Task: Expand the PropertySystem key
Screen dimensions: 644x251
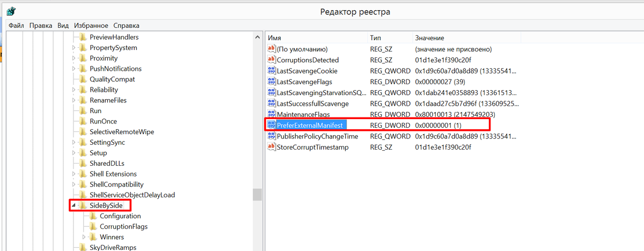Action: point(74,48)
